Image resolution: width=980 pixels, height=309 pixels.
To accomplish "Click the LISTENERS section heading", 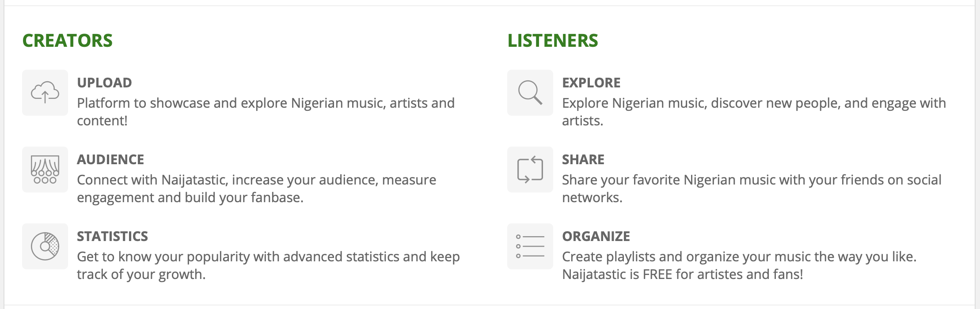I will 553,41.
